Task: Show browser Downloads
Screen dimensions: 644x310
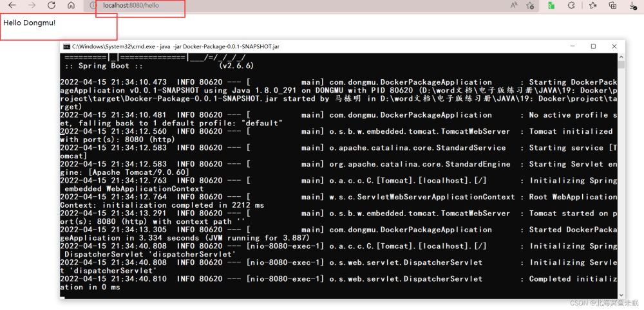Action: tap(633, 5)
